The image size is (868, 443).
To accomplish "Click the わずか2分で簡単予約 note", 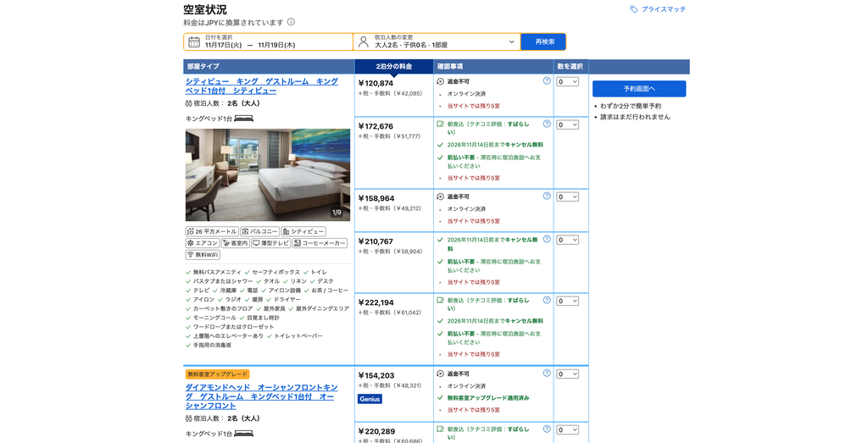I will pyautogui.click(x=631, y=106).
